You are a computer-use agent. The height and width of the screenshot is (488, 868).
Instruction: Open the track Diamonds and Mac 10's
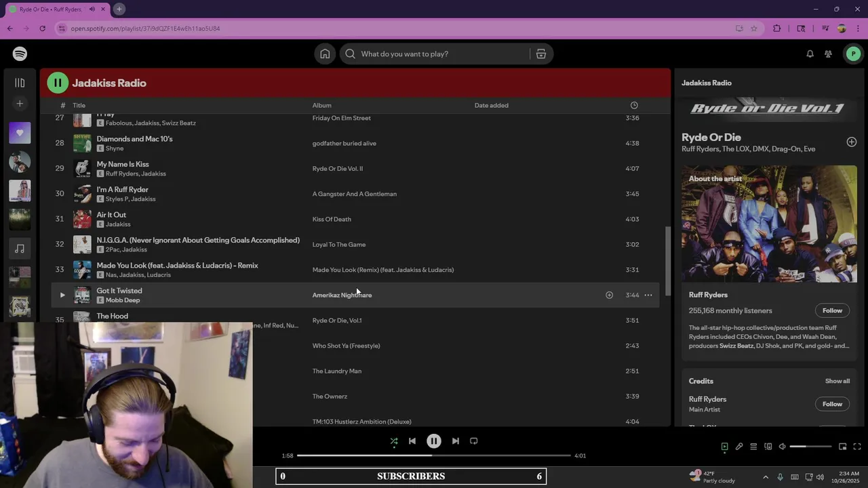click(134, 139)
